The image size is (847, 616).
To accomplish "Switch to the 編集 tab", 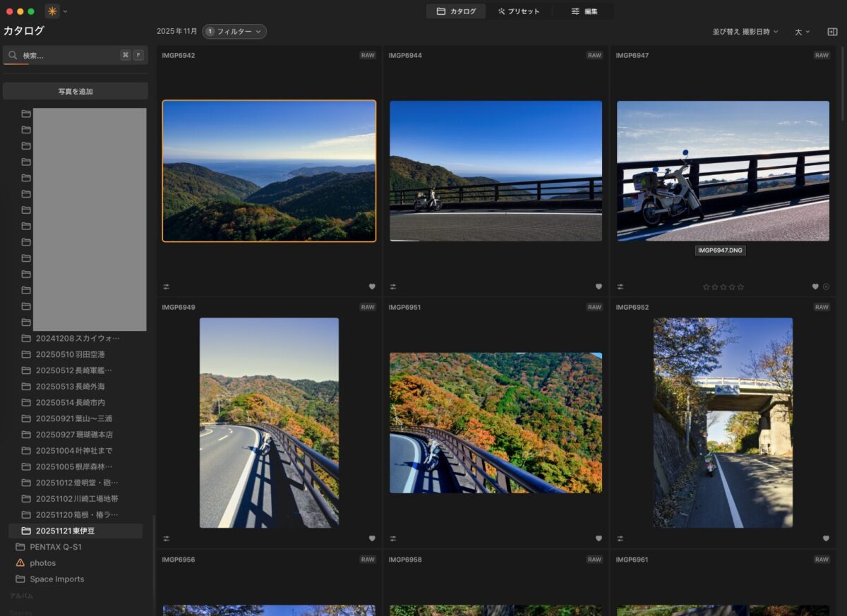I will point(584,11).
